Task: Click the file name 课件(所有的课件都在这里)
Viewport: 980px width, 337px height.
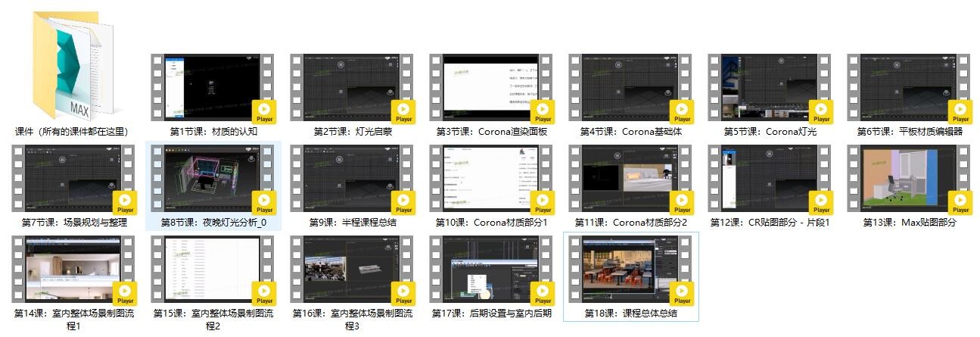Action: [73, 132]
